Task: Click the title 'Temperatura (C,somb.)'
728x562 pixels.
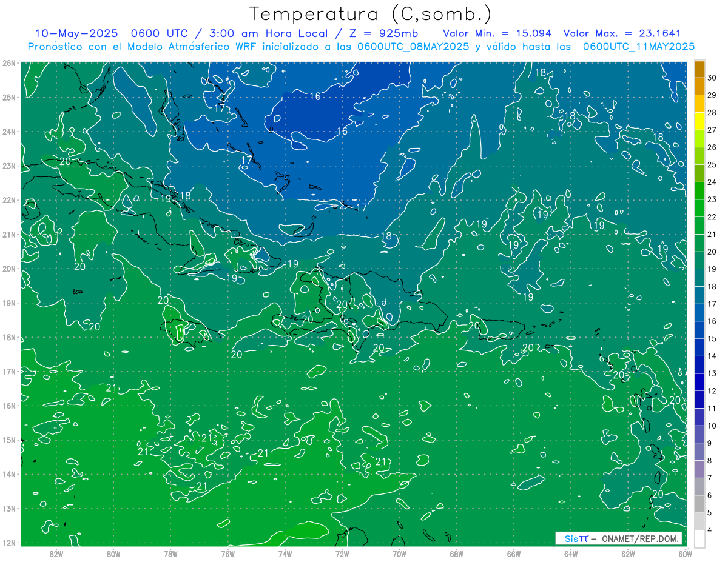Action: tap(371, 13)
